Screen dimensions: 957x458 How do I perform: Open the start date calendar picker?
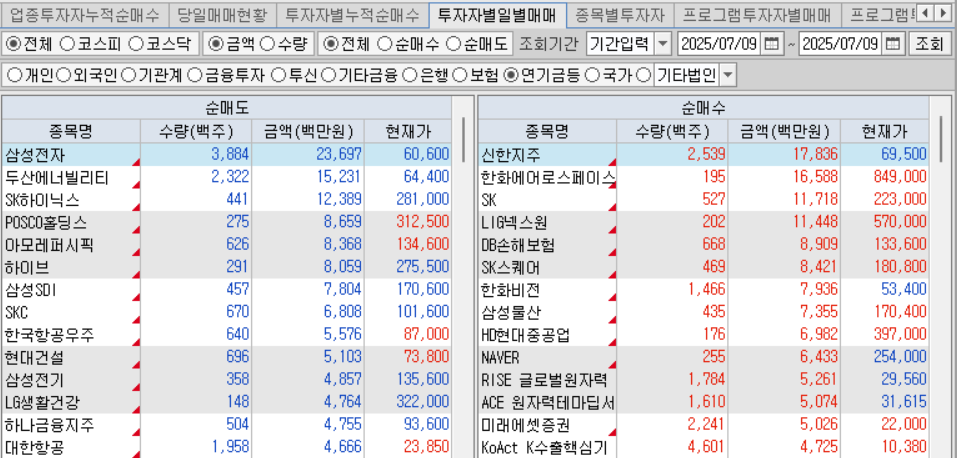tap(771, 44)
